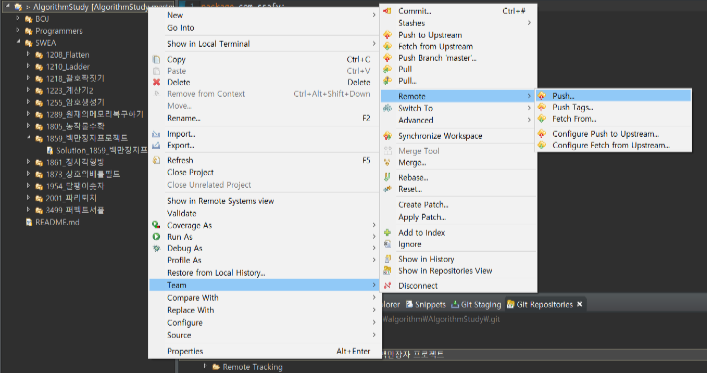707x373 pixels.
Task: Click the Rebase icon
Action: [387, 177]
